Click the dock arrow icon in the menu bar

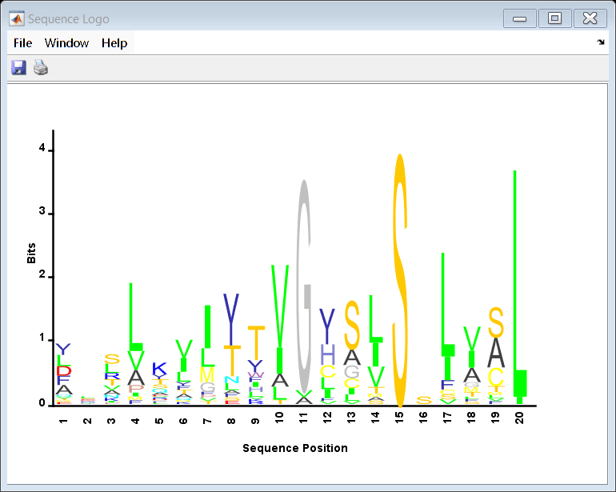(601, 42)
